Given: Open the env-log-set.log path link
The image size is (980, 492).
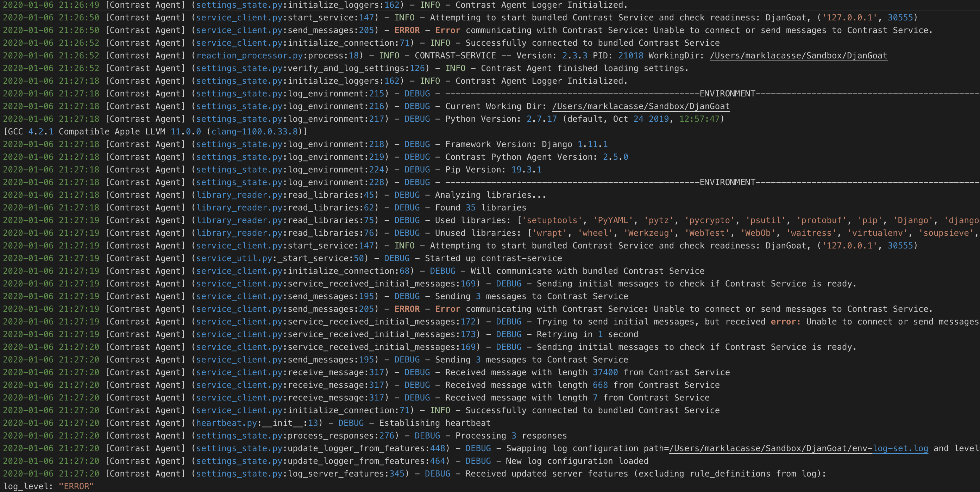Looking at the screenshot, I should click(x=798, y=448).
